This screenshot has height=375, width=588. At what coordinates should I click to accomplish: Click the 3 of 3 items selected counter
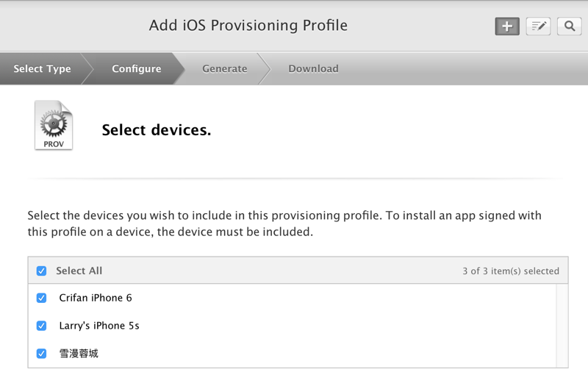(x=511, y=271)
